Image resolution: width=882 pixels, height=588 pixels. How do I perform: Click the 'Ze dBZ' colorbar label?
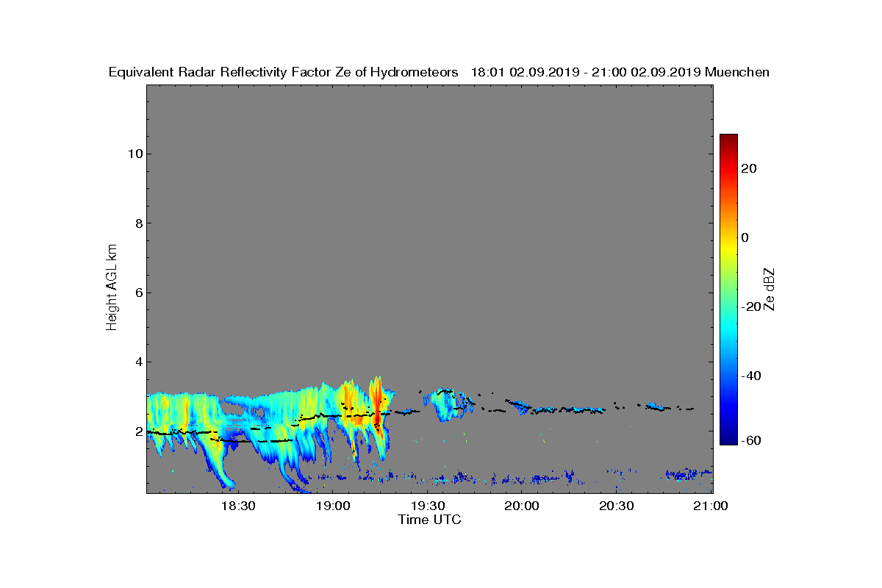(x=770, y=289)
